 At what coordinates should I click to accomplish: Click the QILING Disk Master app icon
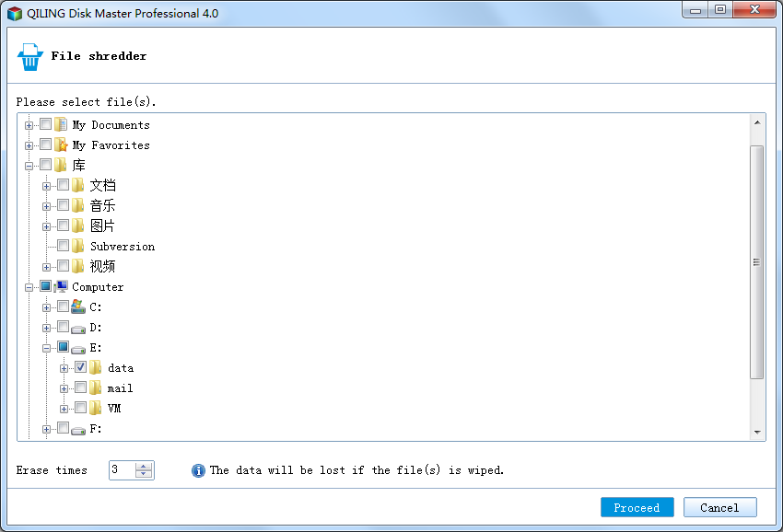point(15,14)
